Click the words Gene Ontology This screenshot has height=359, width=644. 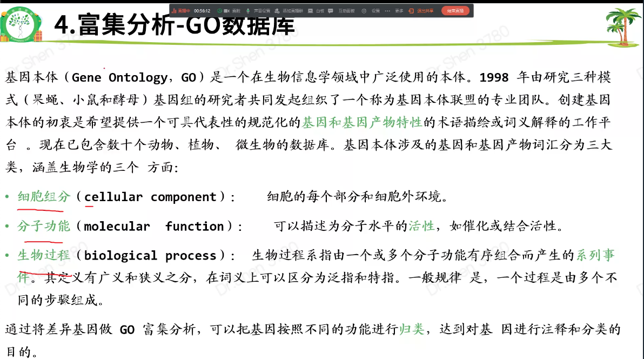coord(119,78)
